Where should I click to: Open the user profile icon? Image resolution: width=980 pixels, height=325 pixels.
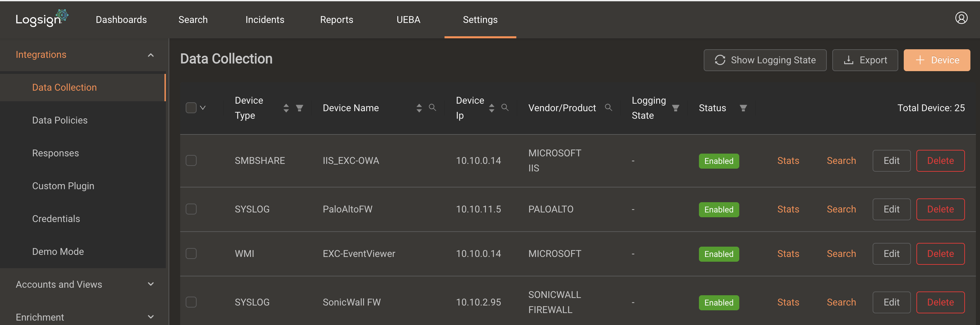(961, 18)
